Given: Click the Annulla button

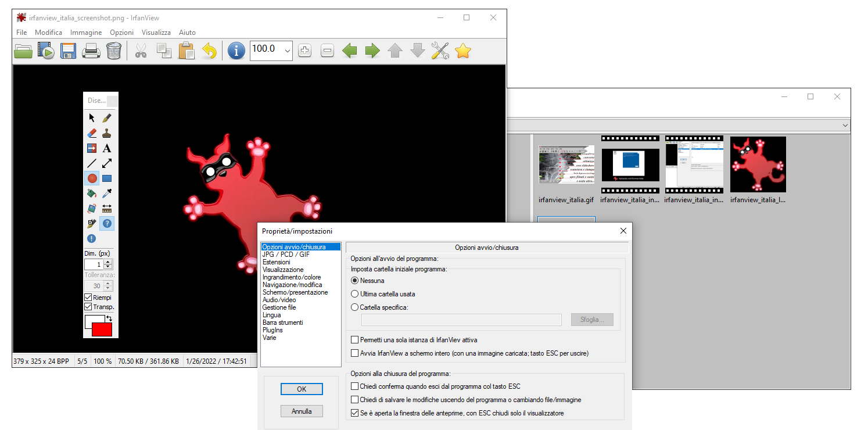Looking at the screenshot, I should (x=302, y=411).
